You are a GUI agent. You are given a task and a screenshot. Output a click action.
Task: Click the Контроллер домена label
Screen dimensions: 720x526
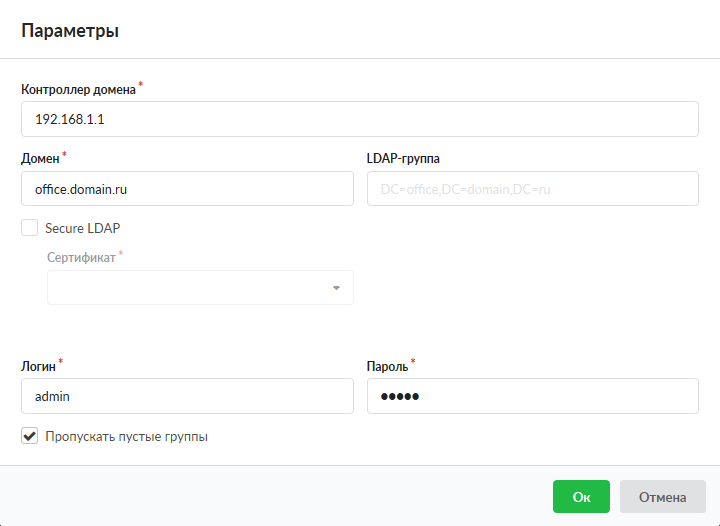tap(78, 89)
